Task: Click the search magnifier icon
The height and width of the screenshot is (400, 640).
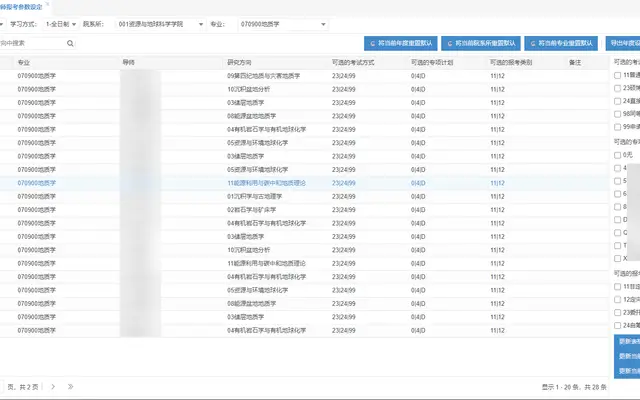Action: pyautogui.click(x=70, y=43)
